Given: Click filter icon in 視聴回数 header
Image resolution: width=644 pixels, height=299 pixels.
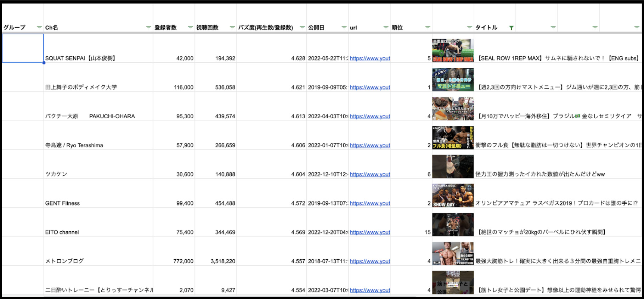Looking at the screenshot, I should [232, 28].
